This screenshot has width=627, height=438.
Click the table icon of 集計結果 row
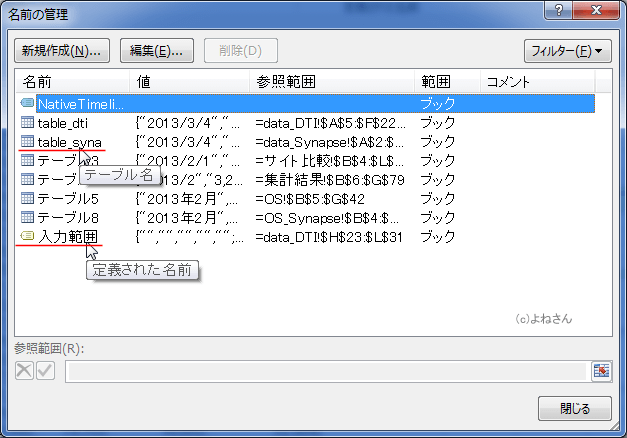click(27, 179)
